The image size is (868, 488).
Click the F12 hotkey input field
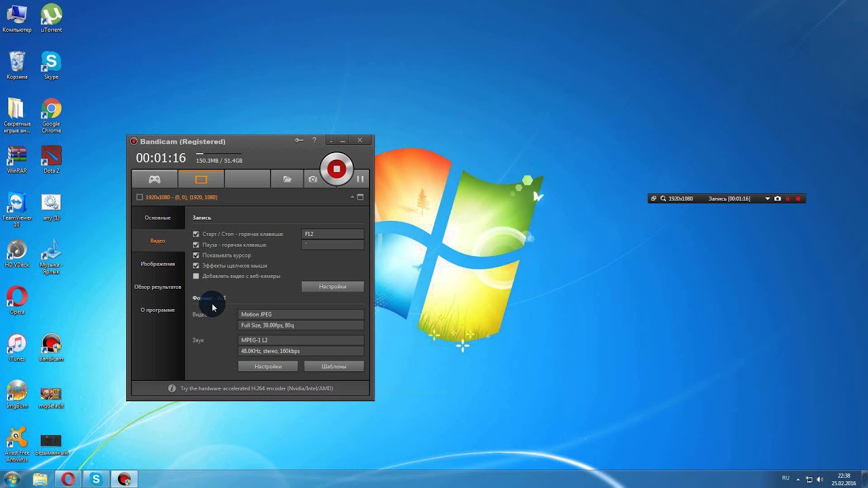pos(332,234)
